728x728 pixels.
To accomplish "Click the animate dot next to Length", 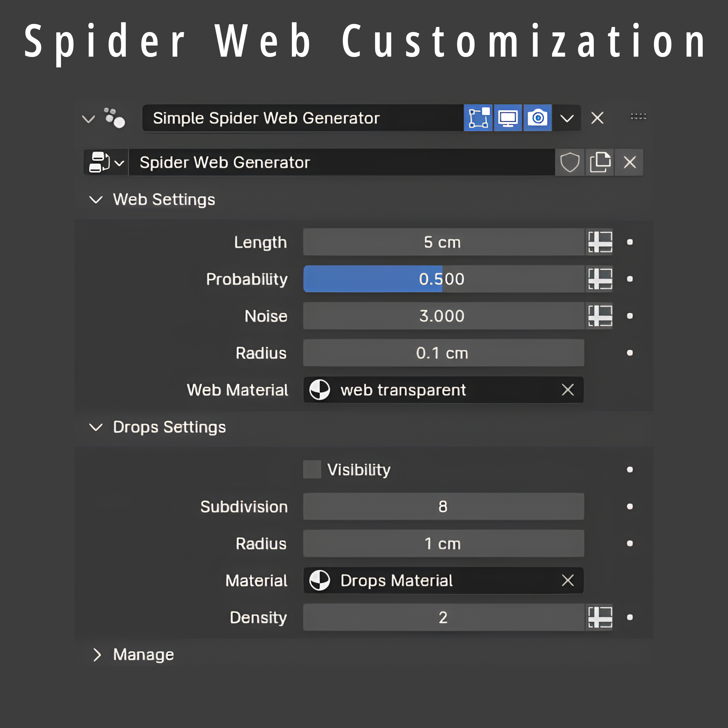I will [630, 242].
